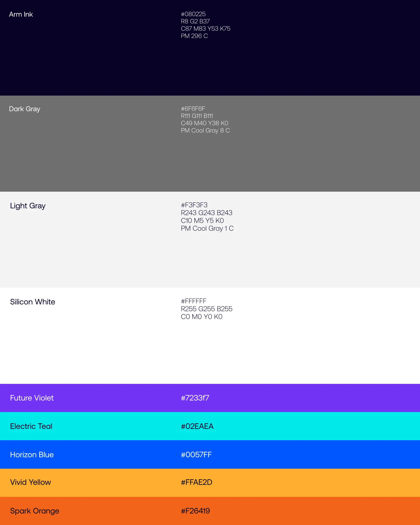The width and height of the screenshot is (420, 525).
Task: Select the #080225 hex code text
Action: click(x=193, y=14)
